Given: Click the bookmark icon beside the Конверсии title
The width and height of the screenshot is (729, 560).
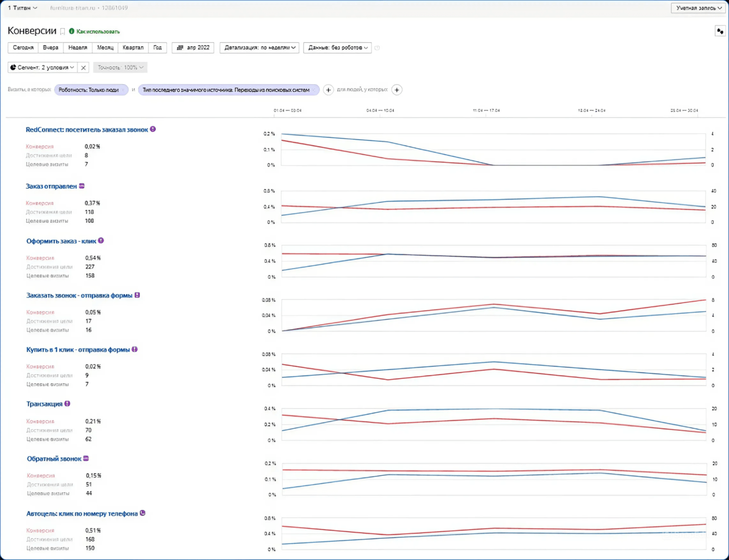Looking at the screenshot, I should coord(63,32).
